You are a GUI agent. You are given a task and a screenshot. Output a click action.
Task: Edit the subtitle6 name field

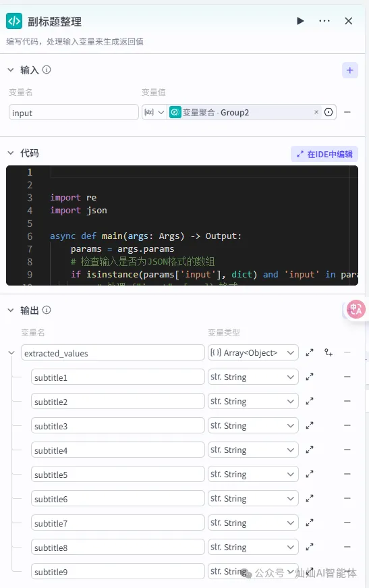tap(117, 499)
